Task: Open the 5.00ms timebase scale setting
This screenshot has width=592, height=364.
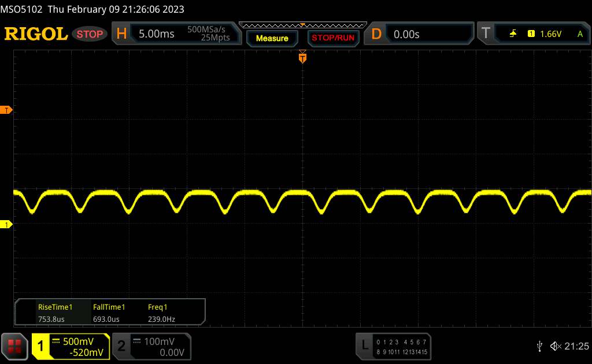Action: [x=157, y=34]
